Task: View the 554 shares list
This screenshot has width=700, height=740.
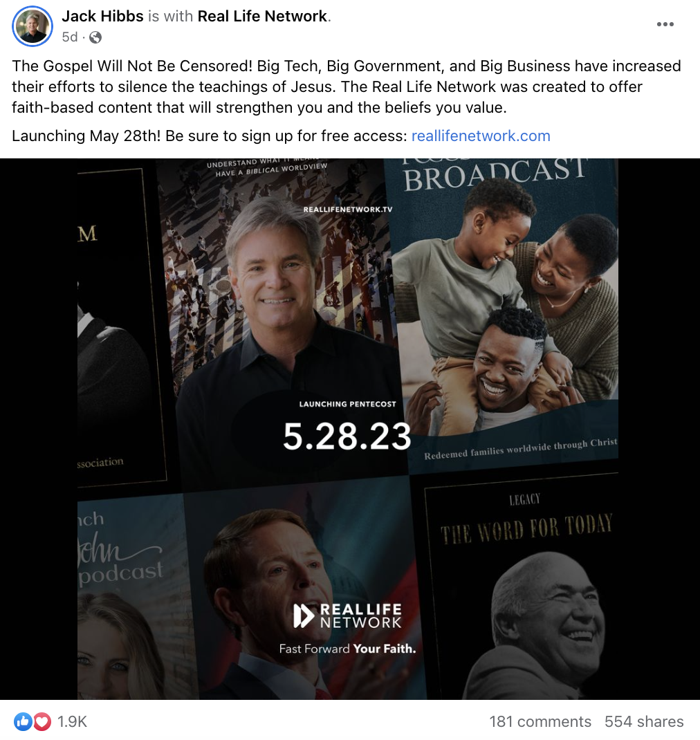Action: 644,721
